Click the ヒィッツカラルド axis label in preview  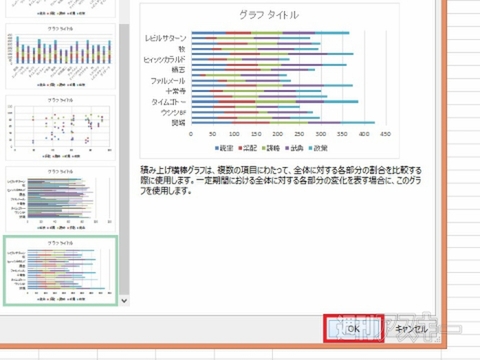pos(164,59)
